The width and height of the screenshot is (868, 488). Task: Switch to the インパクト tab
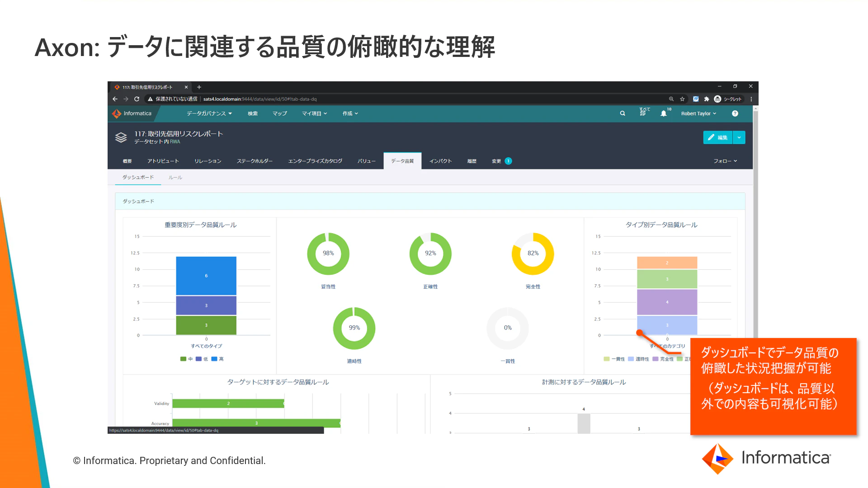pyautogui.click(x=441, y=161)
